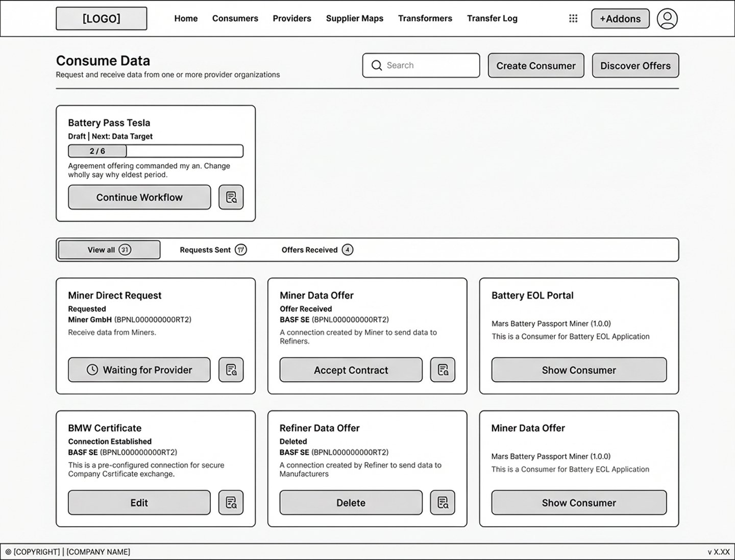This screenshot has height=560, width=735.
Task: Click details icon beside the Delete button
Action: click(443, 503)
